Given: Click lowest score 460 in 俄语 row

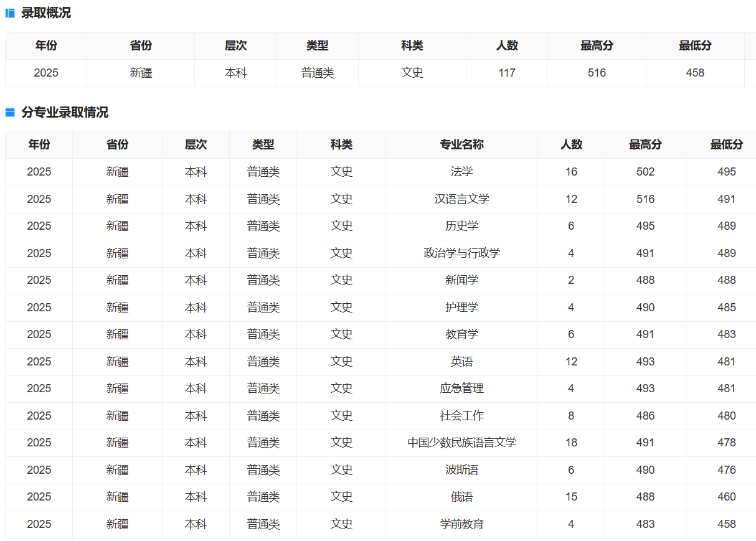Looking at the screenshot, I should pos(727,497).
